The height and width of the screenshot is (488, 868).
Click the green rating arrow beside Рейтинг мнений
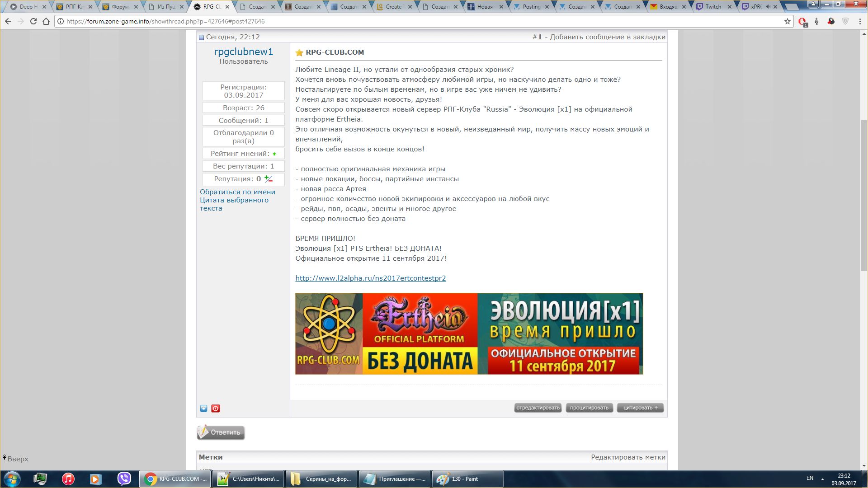coord(274,154)
